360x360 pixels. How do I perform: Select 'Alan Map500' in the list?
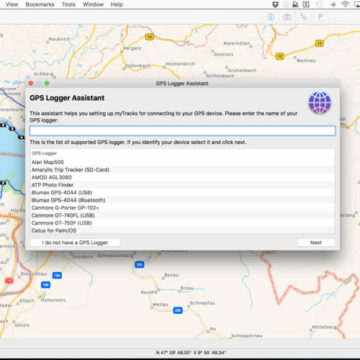[x=182, y=162]
